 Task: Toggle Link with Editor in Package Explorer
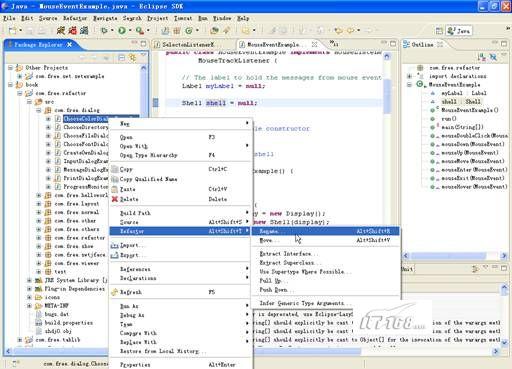pos(132,58)
